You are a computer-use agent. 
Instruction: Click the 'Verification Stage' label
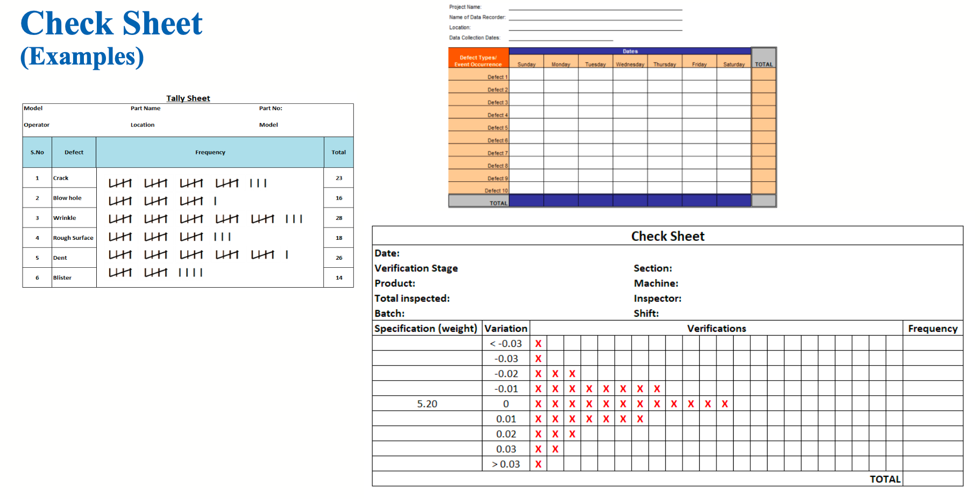[416, 268]
